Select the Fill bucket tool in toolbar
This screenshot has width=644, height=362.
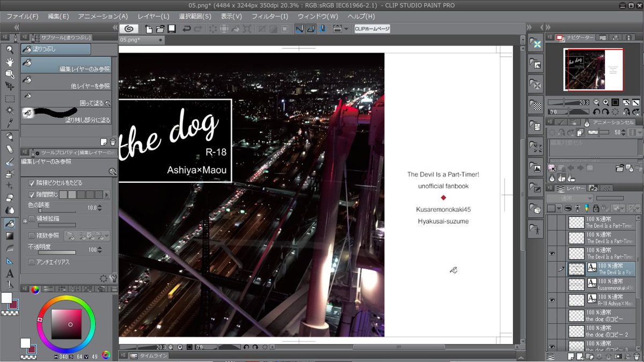click(x=10, y=223)
